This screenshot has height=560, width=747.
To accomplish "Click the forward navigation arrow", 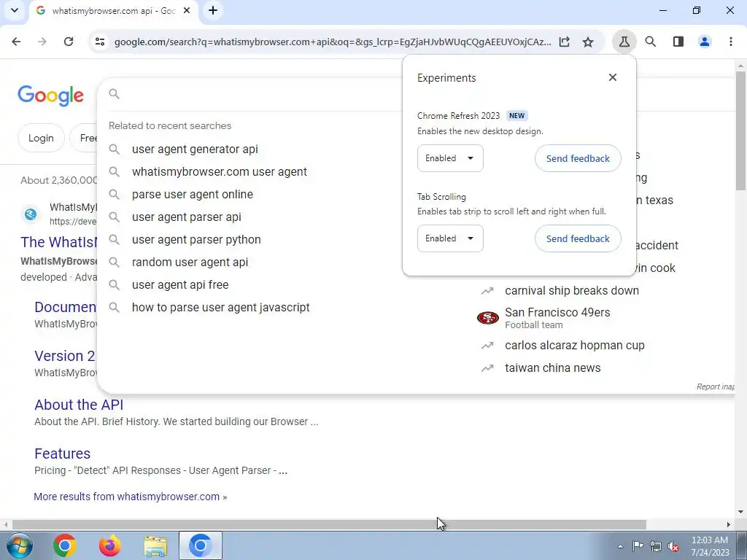I will click(42, 42).
